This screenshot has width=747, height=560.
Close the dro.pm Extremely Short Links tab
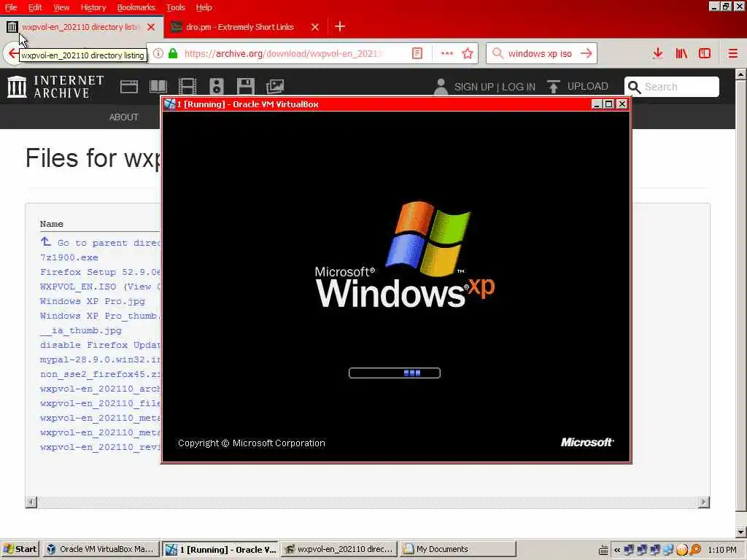click(x=315, y=27)
